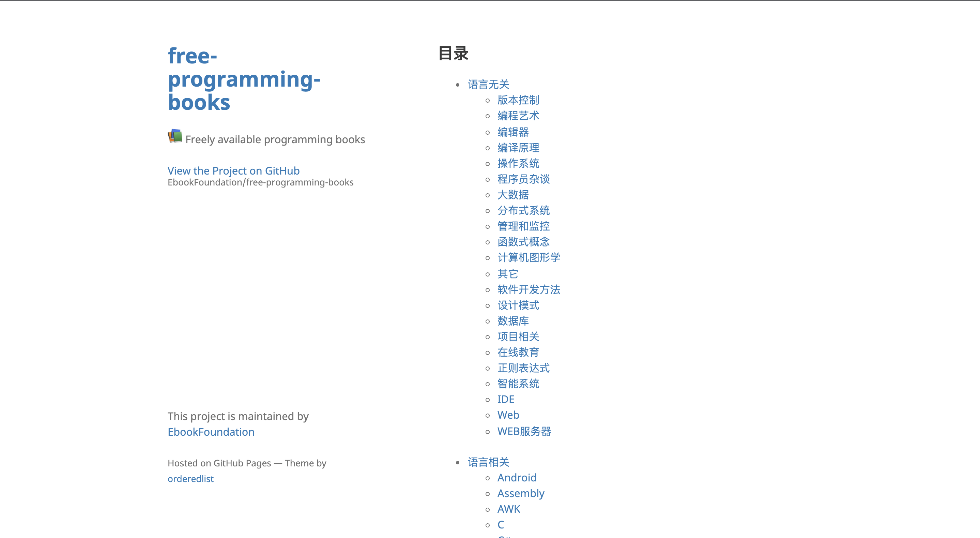Go to WEB服务器 section

click(x=524, y=431)
